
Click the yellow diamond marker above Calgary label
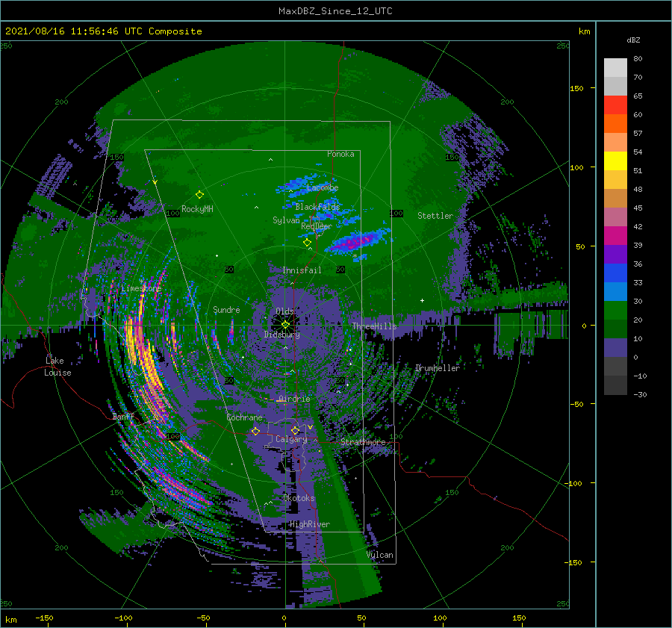click(295, 430)
